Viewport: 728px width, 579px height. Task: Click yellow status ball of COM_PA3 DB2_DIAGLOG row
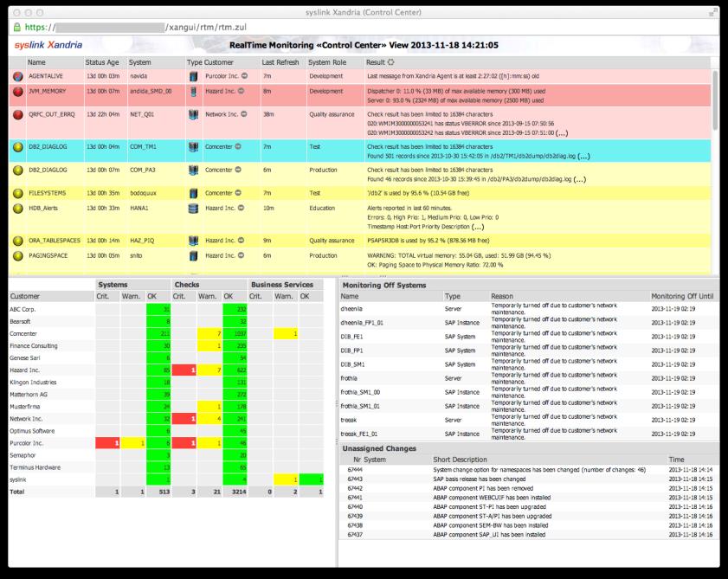pos(18,170)
